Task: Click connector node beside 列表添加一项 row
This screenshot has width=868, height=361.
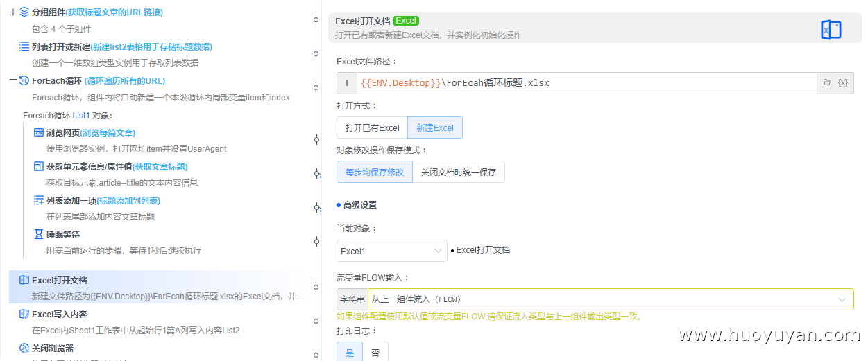Action: coord(316,208)
